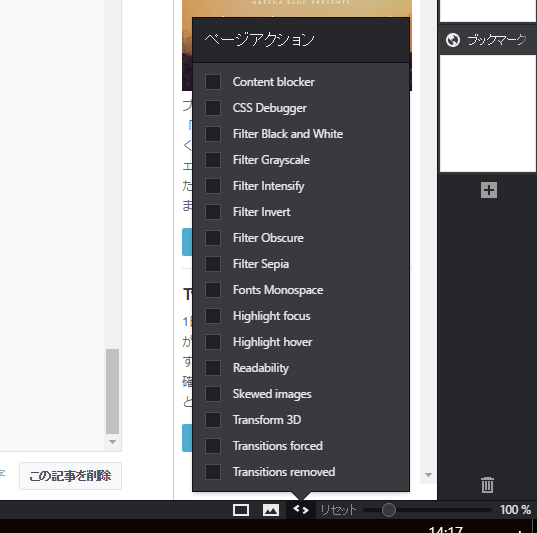
Task: Click the page actions code icon
Action: (x=301, y=510)
